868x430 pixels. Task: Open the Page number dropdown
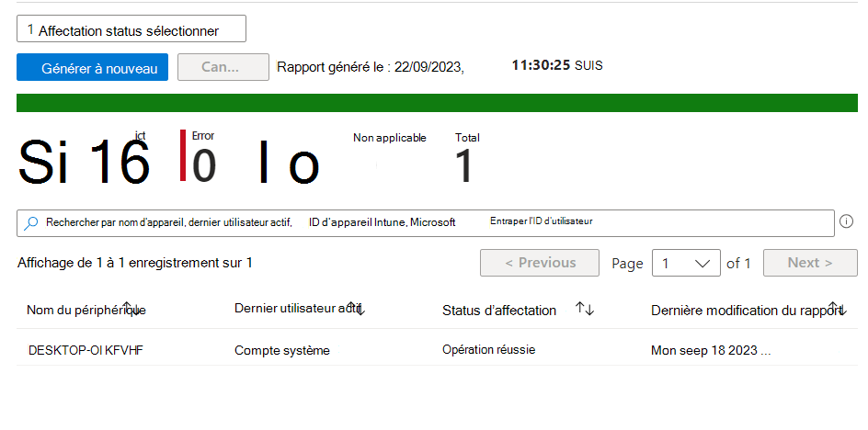tap(686, 263)
